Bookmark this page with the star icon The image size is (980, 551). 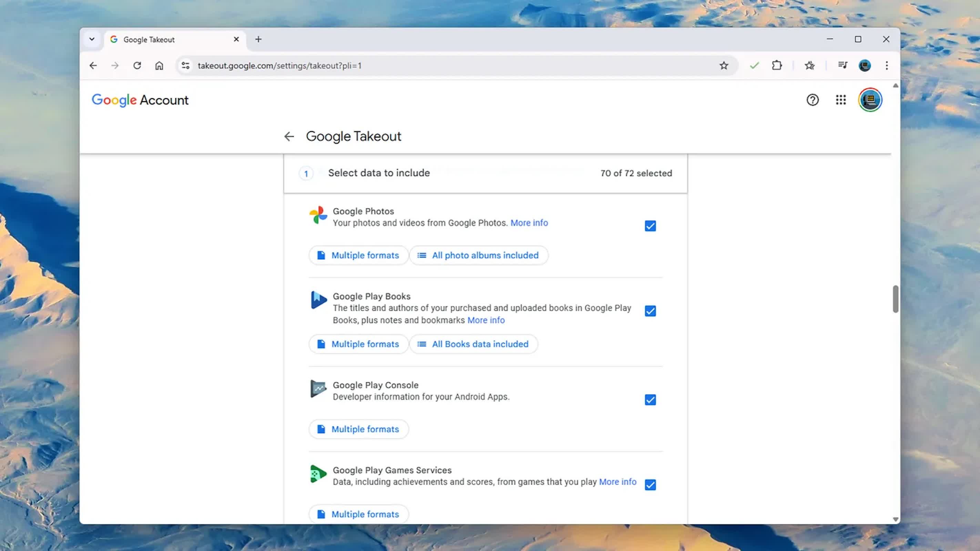point(724,65)
